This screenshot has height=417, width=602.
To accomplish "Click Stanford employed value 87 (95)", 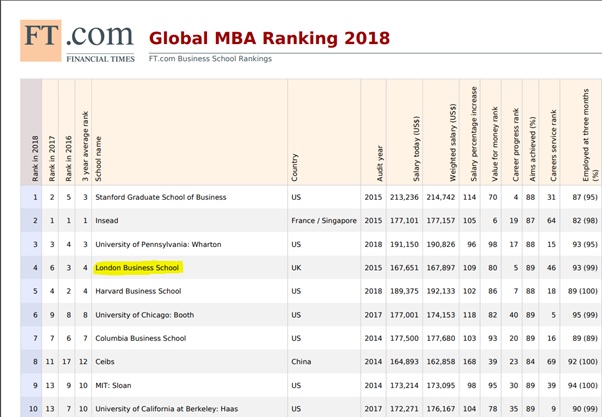I will click(585, 197).
